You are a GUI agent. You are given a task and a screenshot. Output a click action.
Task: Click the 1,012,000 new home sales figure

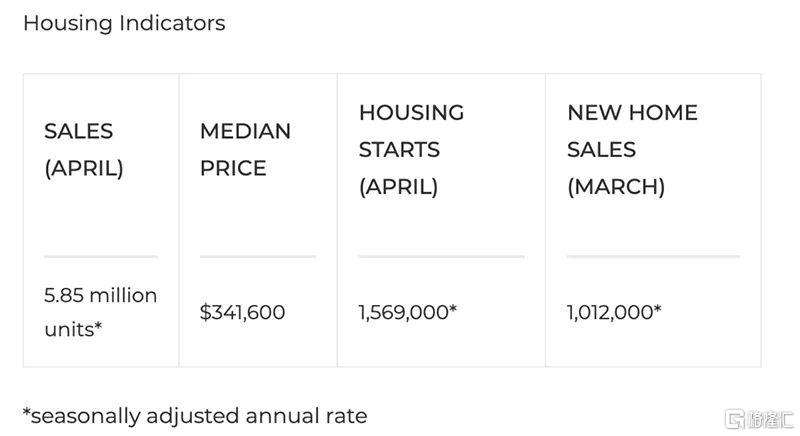pos(613,313)
